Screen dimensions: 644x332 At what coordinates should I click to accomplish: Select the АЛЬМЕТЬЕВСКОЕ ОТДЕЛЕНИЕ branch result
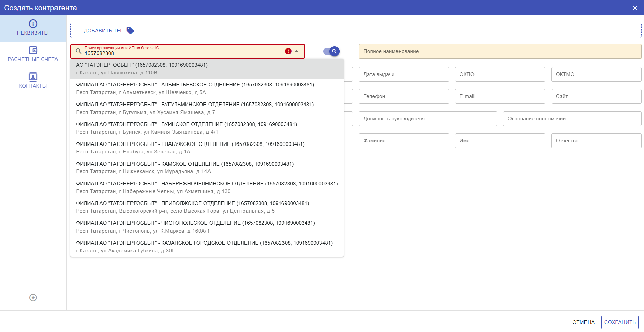(207, 88)
